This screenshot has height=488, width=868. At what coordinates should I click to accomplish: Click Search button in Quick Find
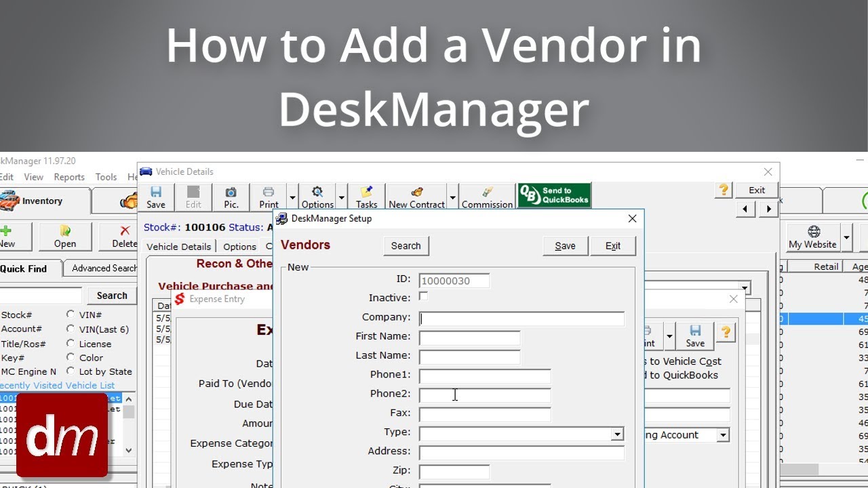point(112,296)
